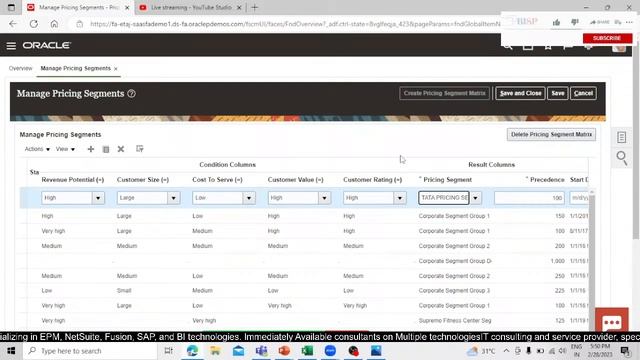Open the Actions dropdown menu

pyautogui.click(x=37, y=149)
